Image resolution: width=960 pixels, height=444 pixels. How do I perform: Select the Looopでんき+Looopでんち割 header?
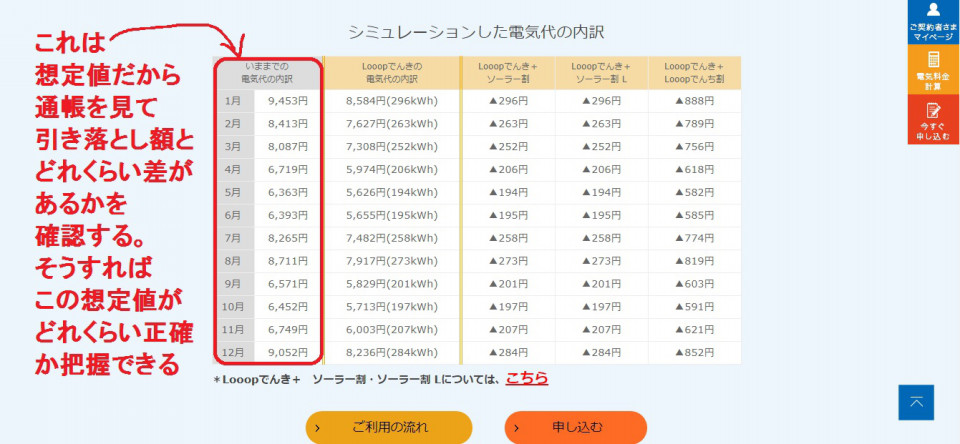tap(694, 72)
